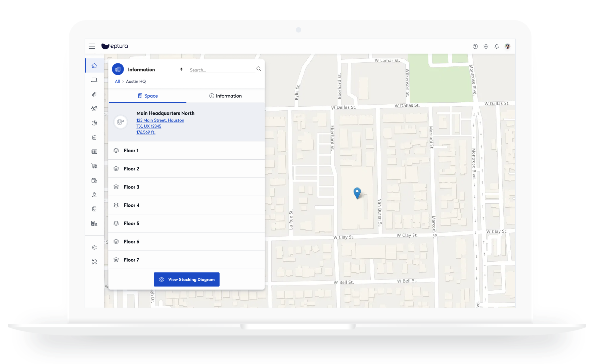Screen dimensions: 597x364
Task: Open the building with person sidebar icon
Action: pos(94,223)
